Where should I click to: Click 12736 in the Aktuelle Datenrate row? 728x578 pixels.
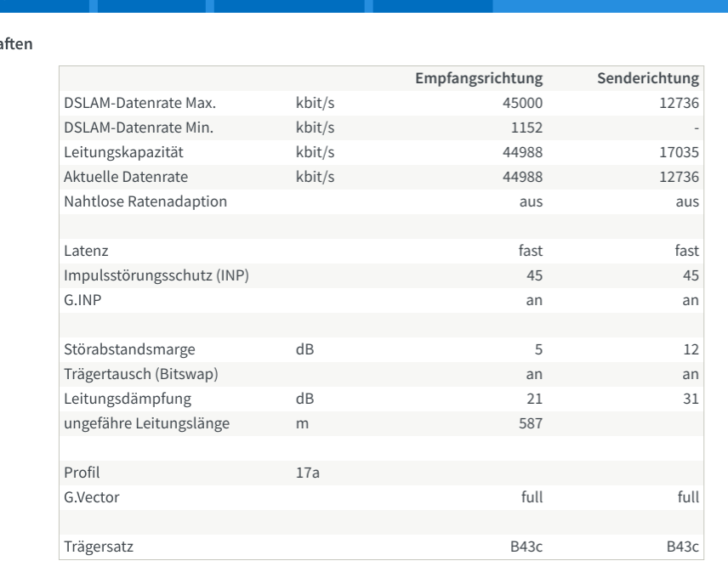(x=679, y=177)
